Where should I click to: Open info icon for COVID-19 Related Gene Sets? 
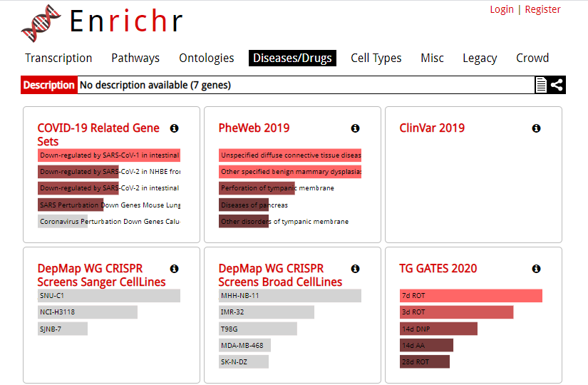(x=174, y=128)
